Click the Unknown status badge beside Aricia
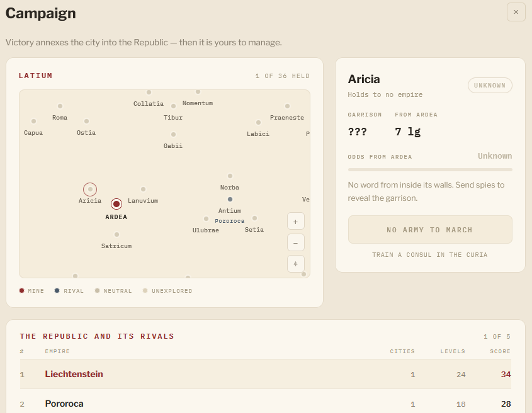532x413 pixels. (x=490, y=86)
